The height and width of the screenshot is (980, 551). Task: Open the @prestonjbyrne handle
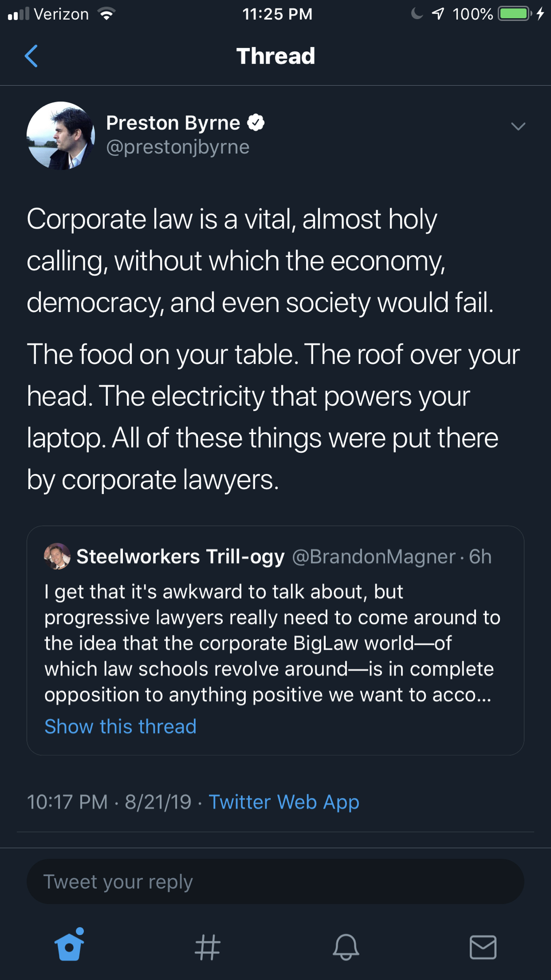coord(178,147)
